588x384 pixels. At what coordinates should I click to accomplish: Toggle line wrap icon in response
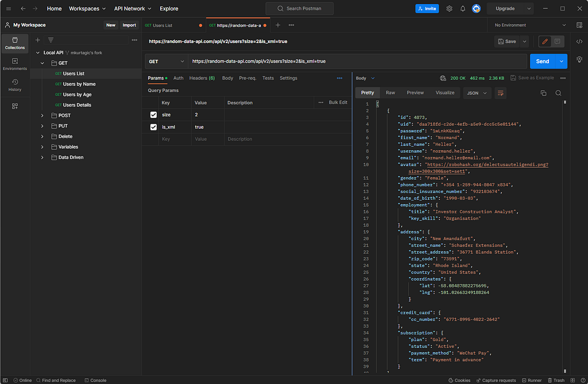pyautogui.click(x=500, y=93)
